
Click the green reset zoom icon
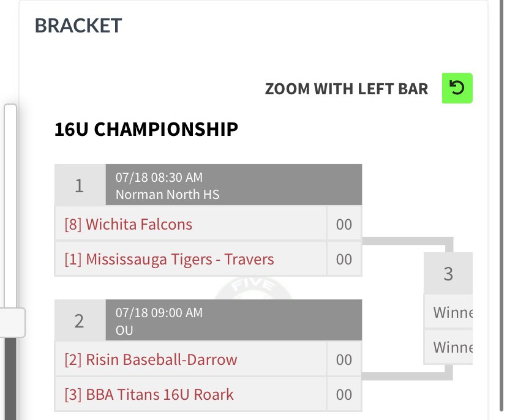click(457, 88)
